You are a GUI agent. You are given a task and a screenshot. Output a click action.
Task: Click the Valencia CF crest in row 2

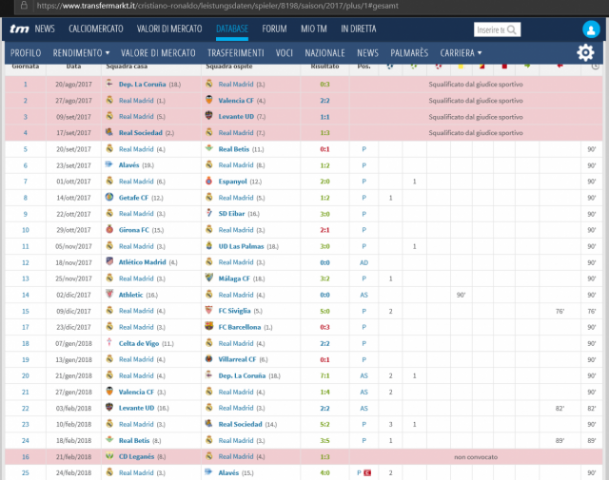tap(209, 100)
